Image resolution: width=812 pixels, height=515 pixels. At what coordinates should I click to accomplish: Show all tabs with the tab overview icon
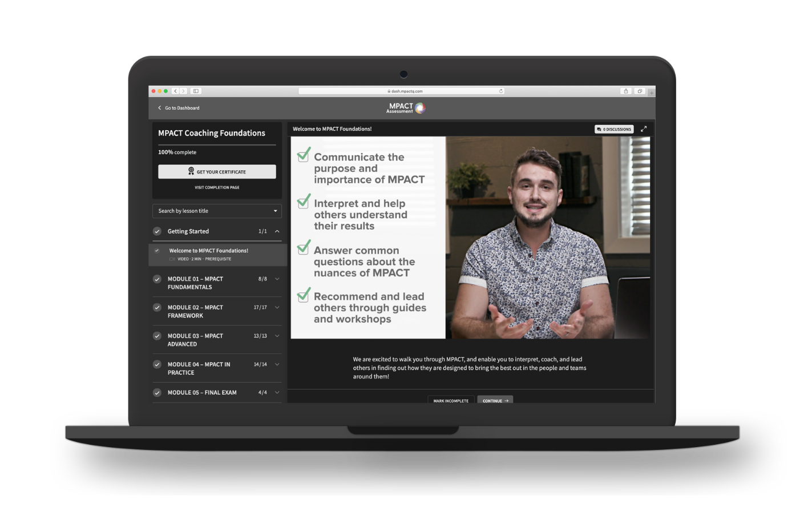tap(640, 91)
